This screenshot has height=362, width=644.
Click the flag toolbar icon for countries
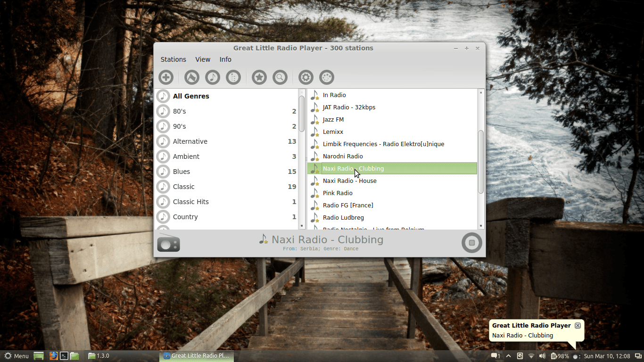(191, 77)
